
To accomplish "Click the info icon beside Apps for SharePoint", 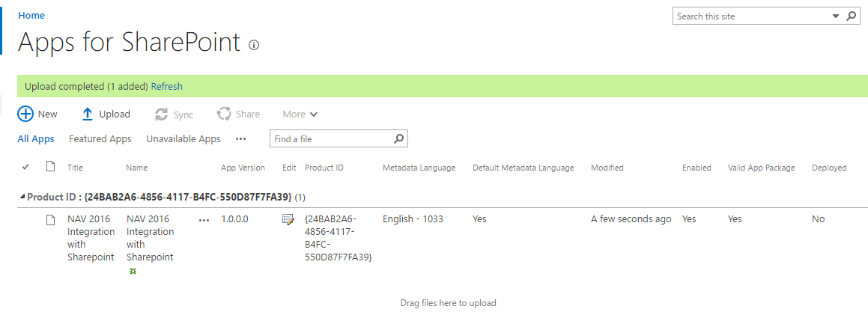I will (x=254, y=46).
